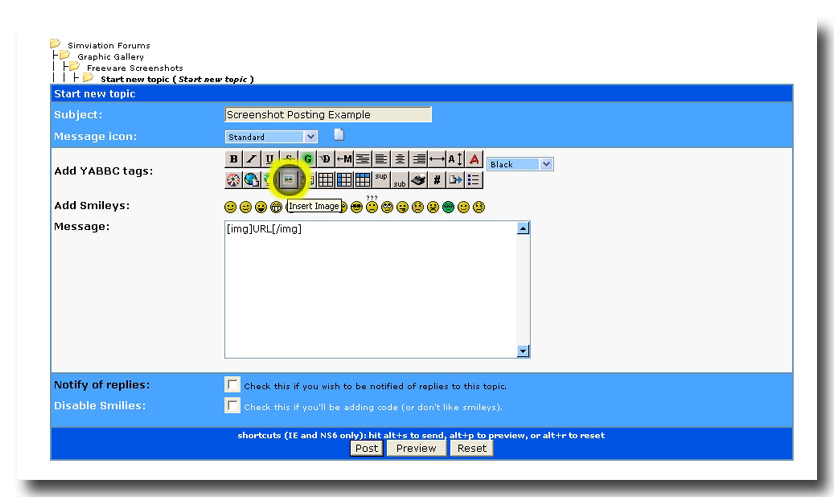834x497 pixels.
Task: Enable Notify of replies checkbox
Action: coord(232,385)
